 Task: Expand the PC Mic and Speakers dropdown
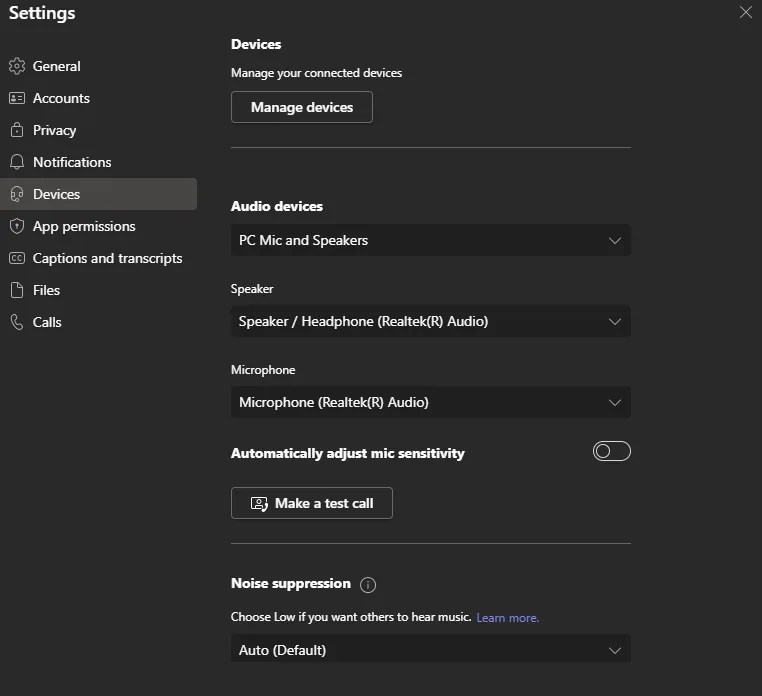point(430,240)
